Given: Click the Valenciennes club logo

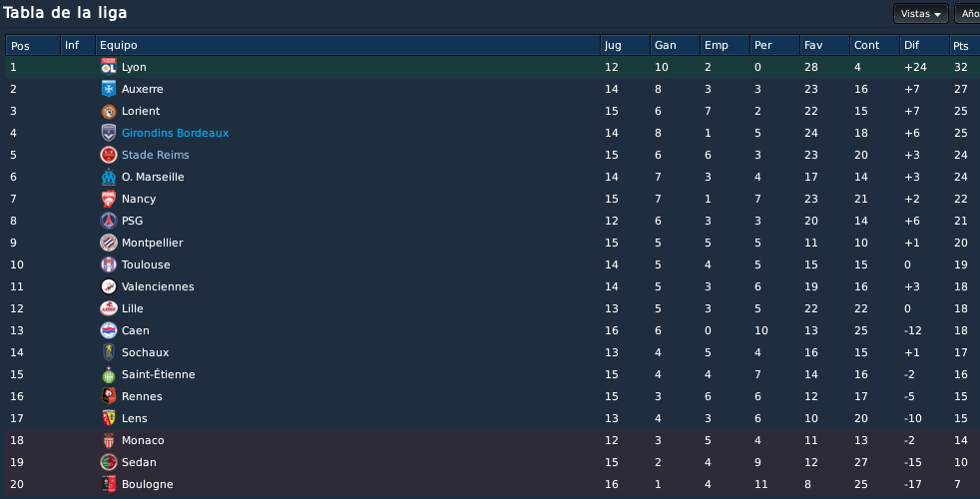Looking at the screenshot, I should pos(109,286).
